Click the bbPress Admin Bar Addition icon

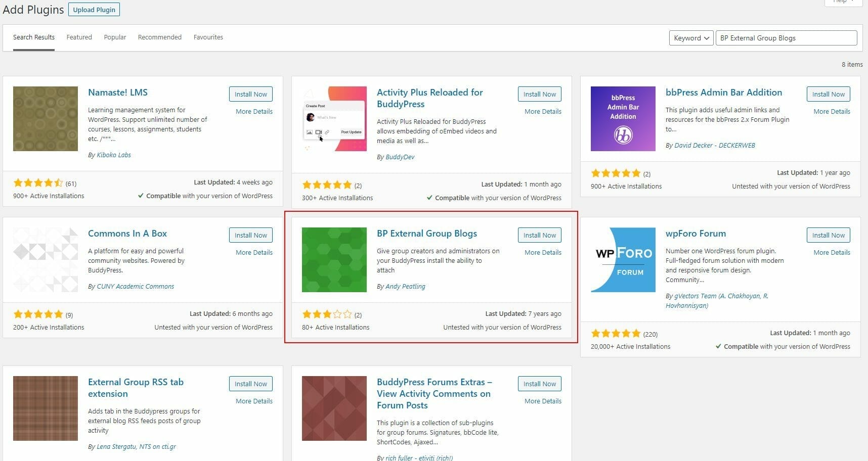[x=623, y=119]
